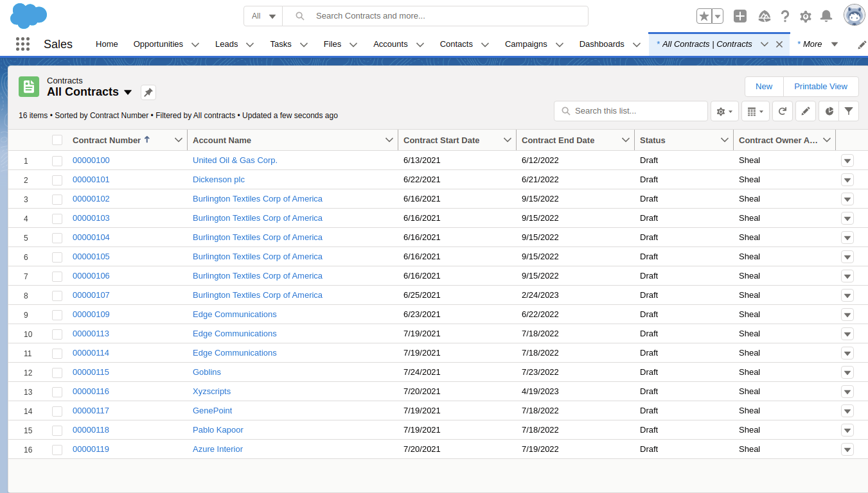The width and height of the screenshot is (868, 493).
Task: Show the charts panel icon
Action: point(829,111)
